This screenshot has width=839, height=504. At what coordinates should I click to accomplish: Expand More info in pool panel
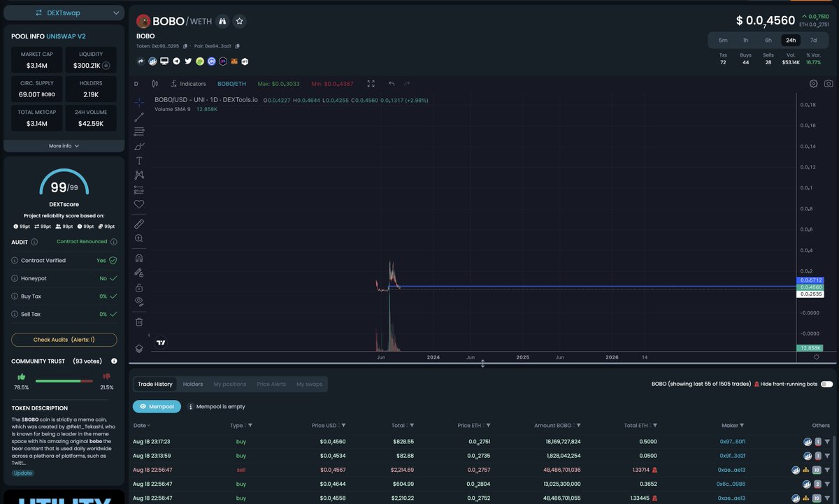point(64,146)
